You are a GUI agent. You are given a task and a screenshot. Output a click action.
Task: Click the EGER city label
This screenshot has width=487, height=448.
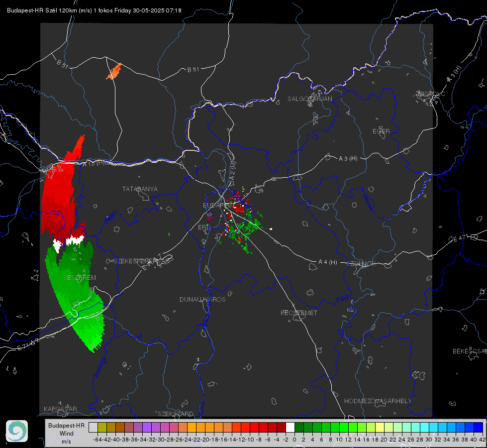click(x=381, y=131)
